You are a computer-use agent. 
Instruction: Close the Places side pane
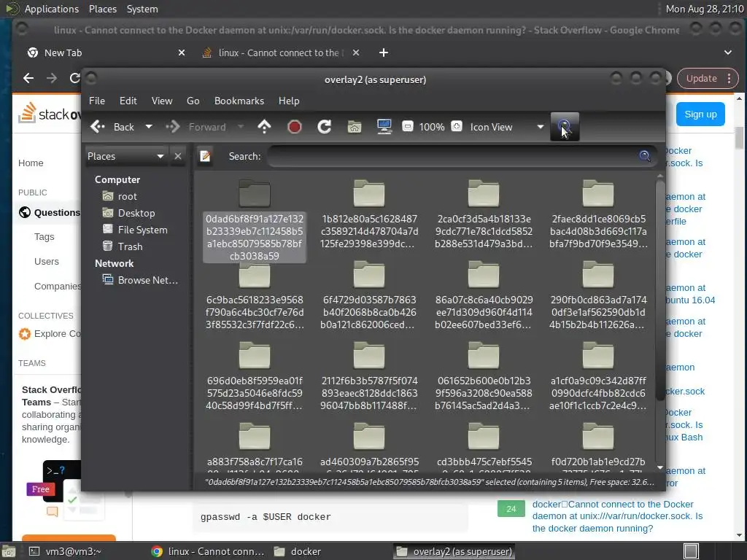[178, 156]
